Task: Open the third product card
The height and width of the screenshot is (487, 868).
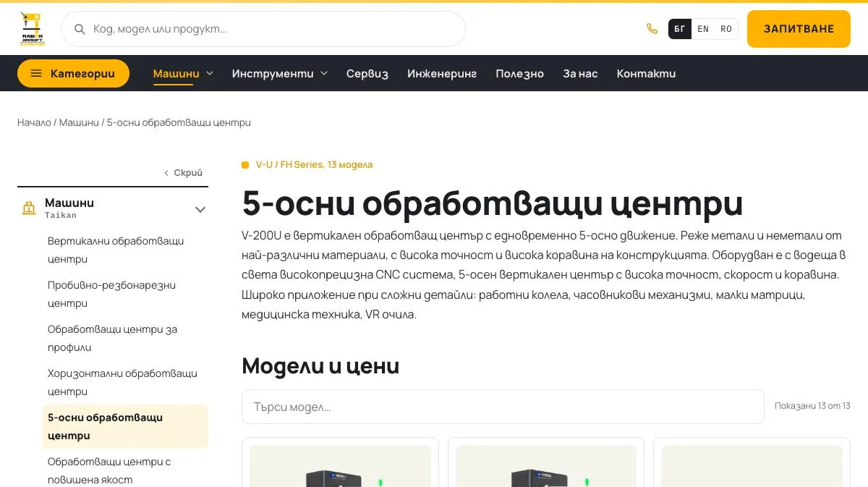Action: (x=752, y=462)
